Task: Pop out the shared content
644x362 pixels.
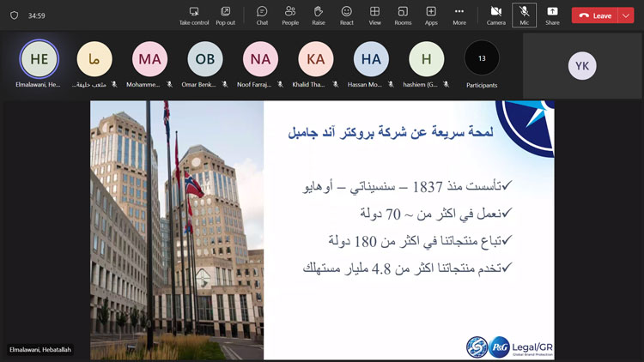Action: click(x=225, y=15)
